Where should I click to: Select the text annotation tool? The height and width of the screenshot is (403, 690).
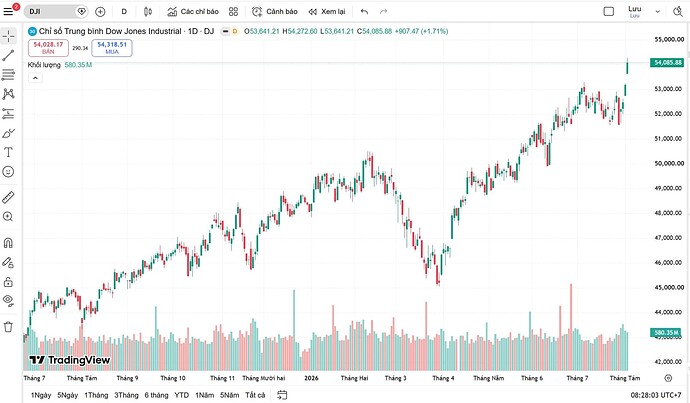[8, 152]
